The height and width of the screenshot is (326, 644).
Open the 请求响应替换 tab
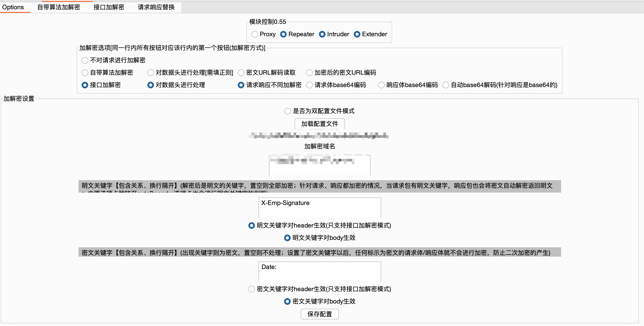[156, 7]
